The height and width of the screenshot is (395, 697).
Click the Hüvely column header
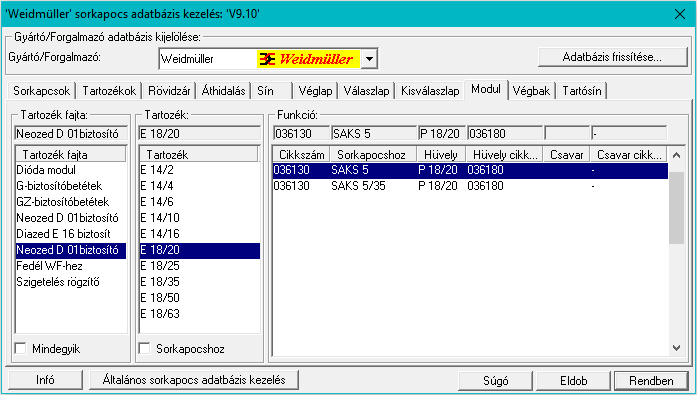pos(441,155)
